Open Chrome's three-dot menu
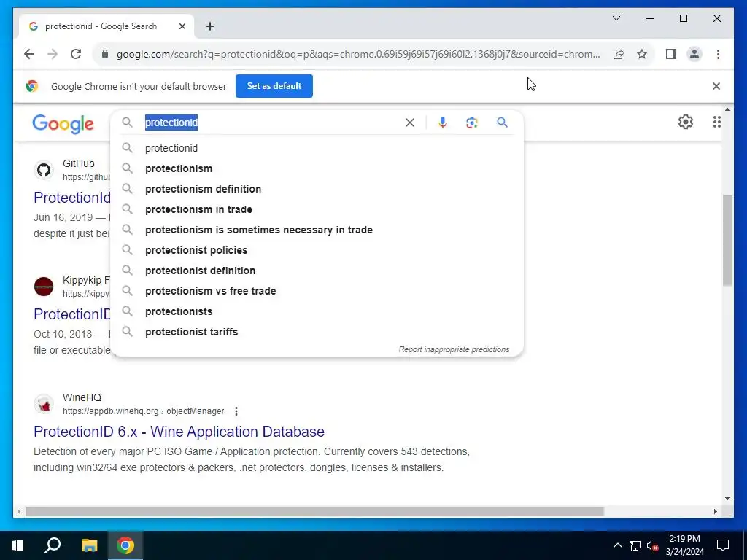This screenshot has width=747, height=560. (x=718, y=54)
